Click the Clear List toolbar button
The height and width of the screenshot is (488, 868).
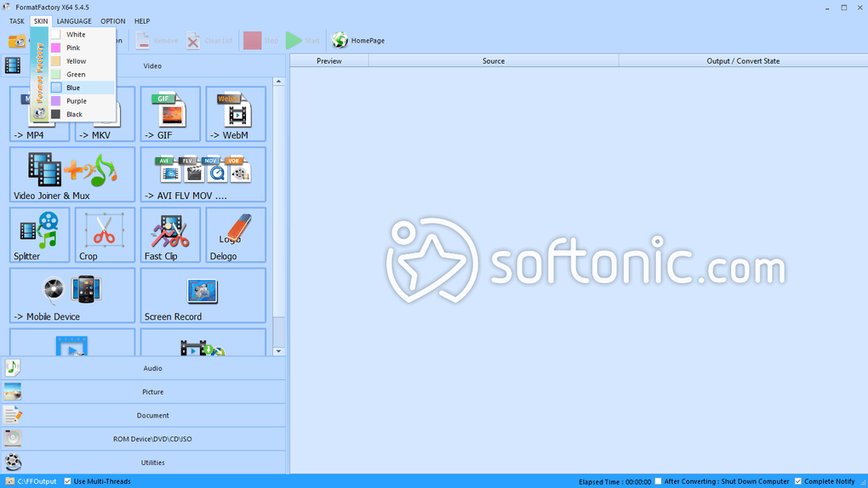(x=209, y=41)
